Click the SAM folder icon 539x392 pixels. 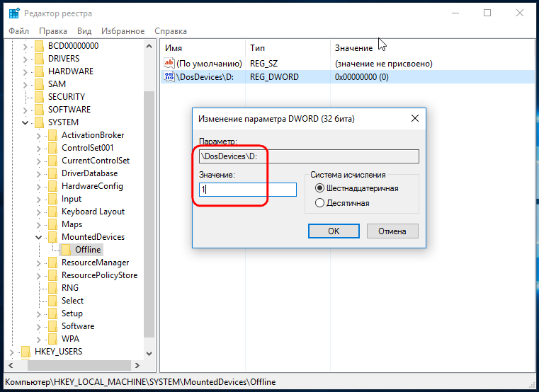tap(40, 84)
